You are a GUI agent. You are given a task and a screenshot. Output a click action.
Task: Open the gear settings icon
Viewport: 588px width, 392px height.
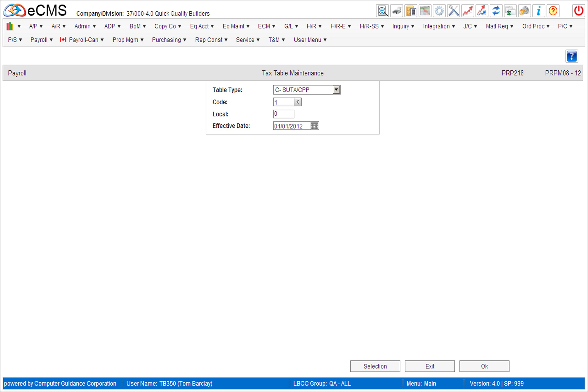click(x=439, y=11)
